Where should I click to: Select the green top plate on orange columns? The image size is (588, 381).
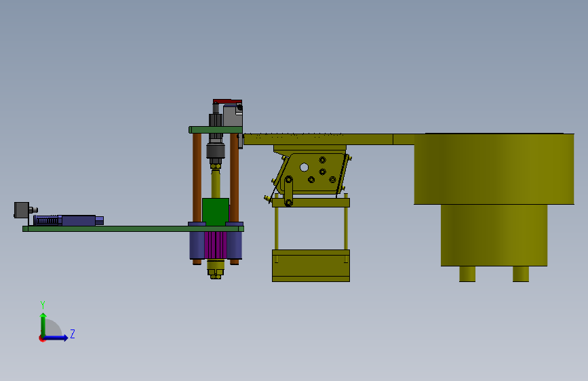pyautogui.click(x=216, y=129)
